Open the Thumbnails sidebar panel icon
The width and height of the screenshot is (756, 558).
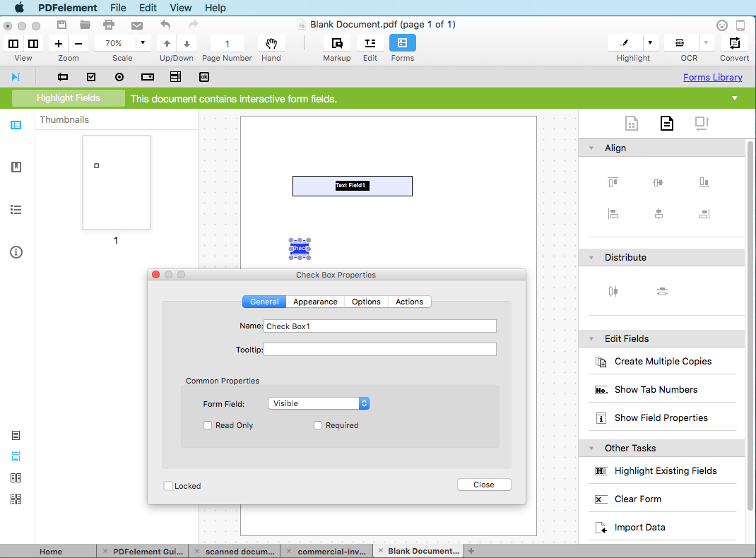click(16, 125)
